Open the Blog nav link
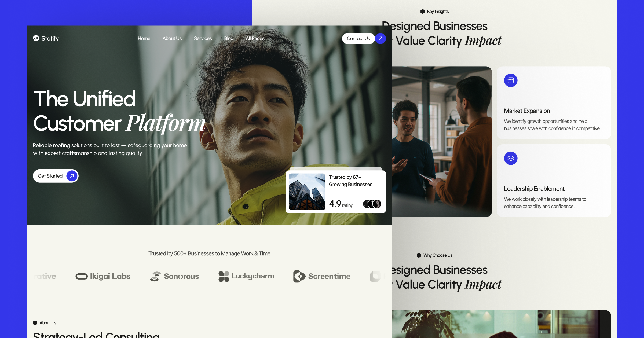 pyautogui.click(x=229, y=38)
